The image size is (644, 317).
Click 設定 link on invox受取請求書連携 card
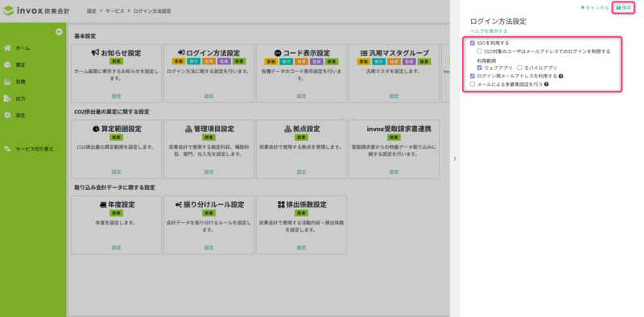394,171
